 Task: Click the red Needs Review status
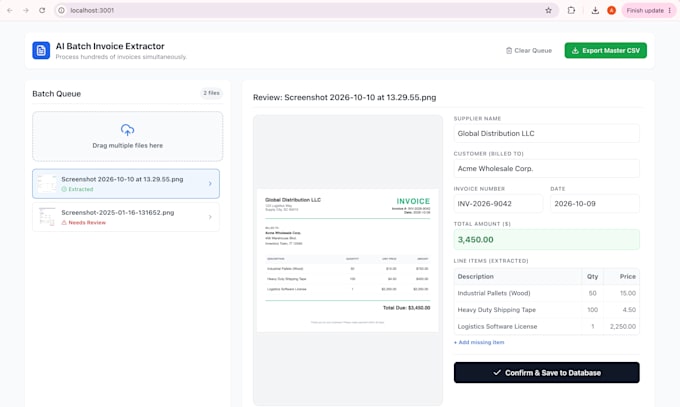coord(83,223)
